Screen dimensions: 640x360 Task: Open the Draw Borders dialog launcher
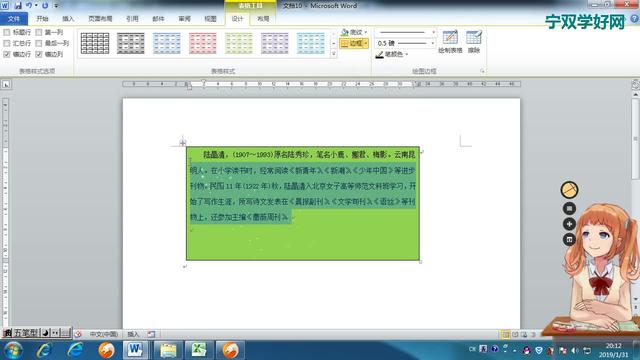point(482,71)
